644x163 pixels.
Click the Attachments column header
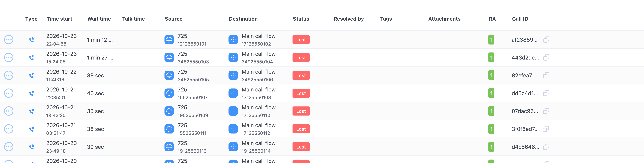[444, 19]
